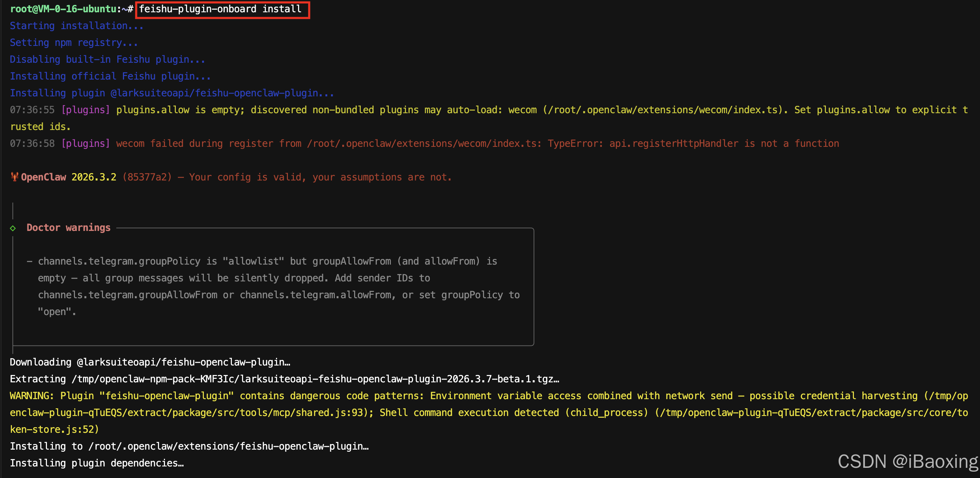Click the TypeError api.registerHttpHandler error text
980x478 pixels.
pyautogui.click(x=693, y=143)
